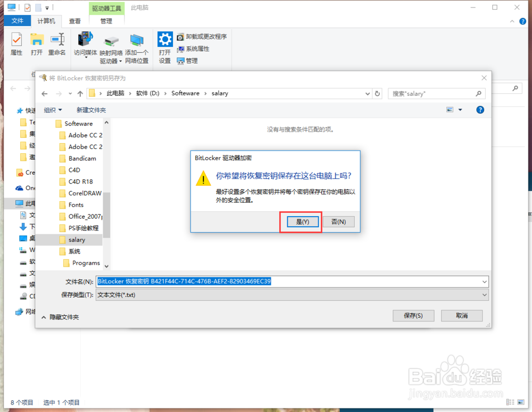Click the folder tree scroll down arrow
This screenshot has width=532, height=412.
click(x=106, y=266)
